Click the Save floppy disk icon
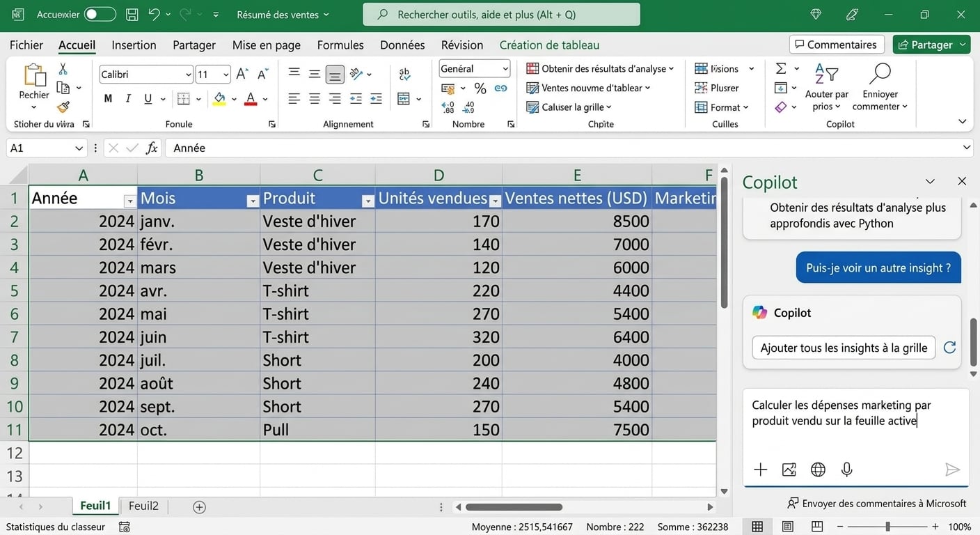This screenshot has height=535, width=980. pos(132,15)
